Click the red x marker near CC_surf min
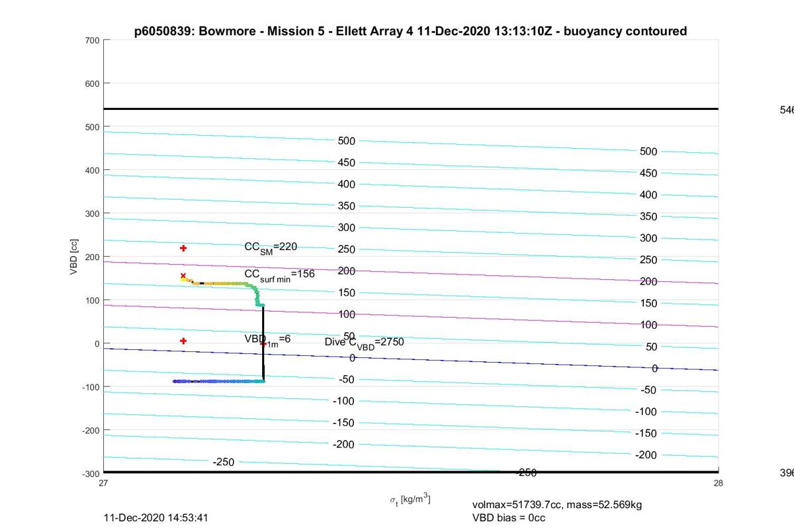This screenshot has width=794, height=532. point(183,276)
